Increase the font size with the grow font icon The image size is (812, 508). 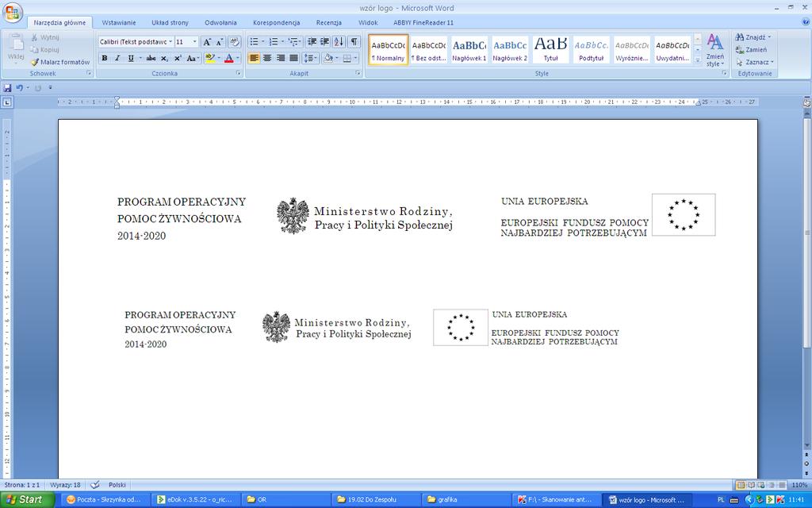pos(207,42)
